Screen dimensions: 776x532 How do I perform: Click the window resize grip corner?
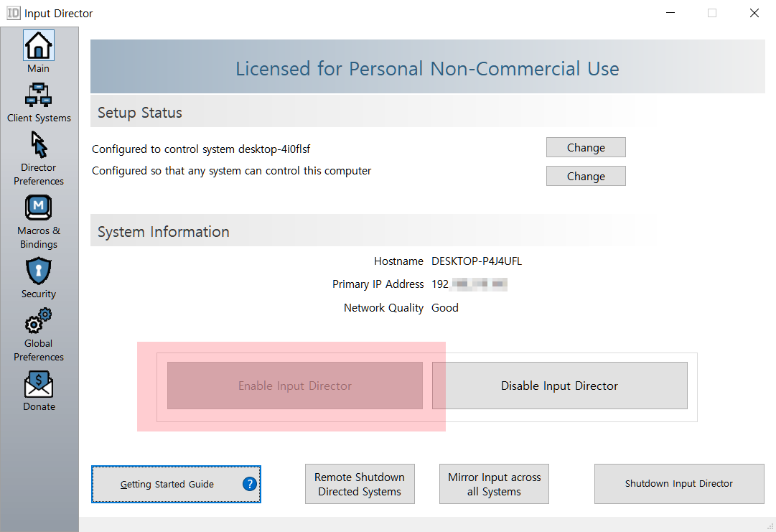point(770,527)
